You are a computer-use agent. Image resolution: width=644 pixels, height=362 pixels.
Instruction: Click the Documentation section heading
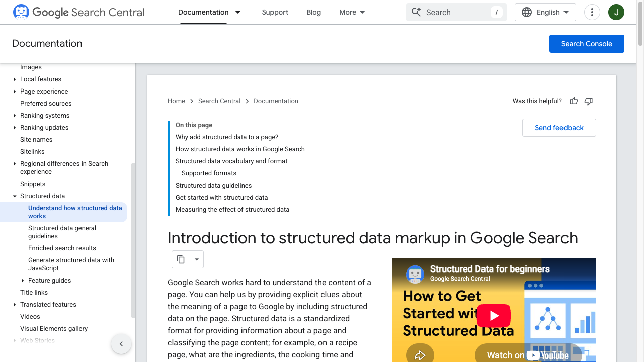tap(47, 44)
